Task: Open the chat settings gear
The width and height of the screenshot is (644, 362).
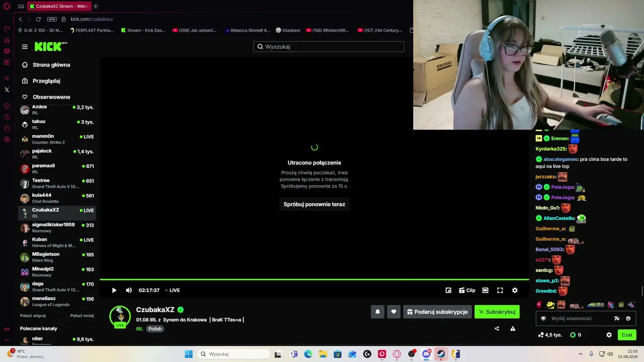Action: click(x=609, y=335)
